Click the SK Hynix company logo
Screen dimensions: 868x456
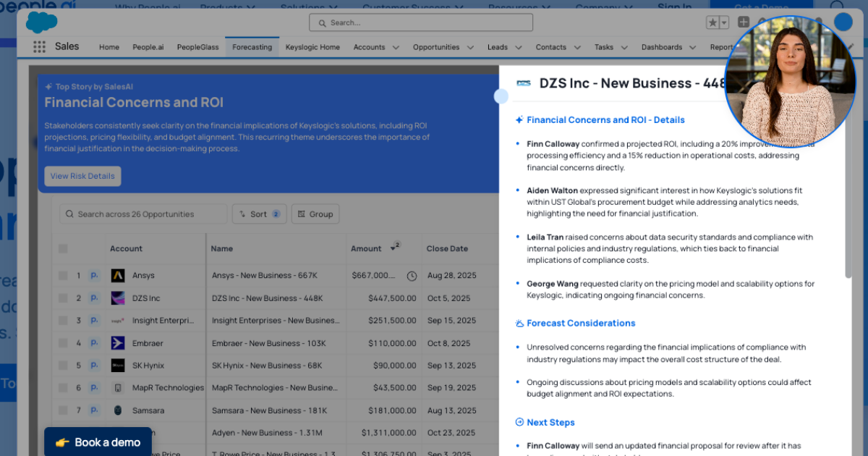[118, 366]
